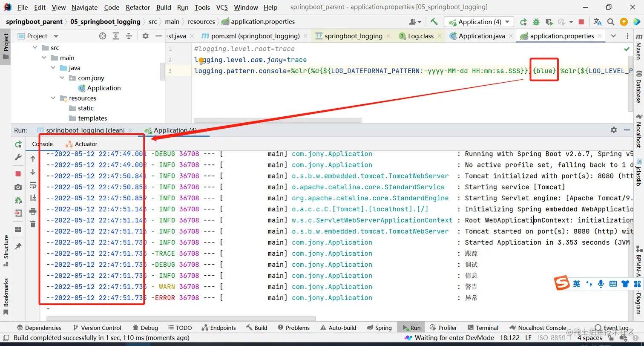Viewport: 644px width, 346px height.
Task: Click the Exit icon in the Run panel
Action: [18, 213]
